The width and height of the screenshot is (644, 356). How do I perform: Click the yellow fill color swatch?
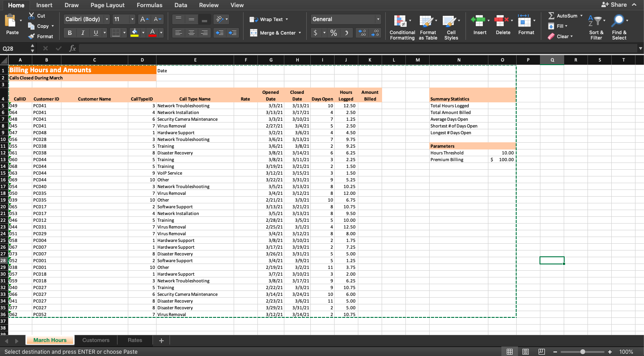click(x=134, y=33)
